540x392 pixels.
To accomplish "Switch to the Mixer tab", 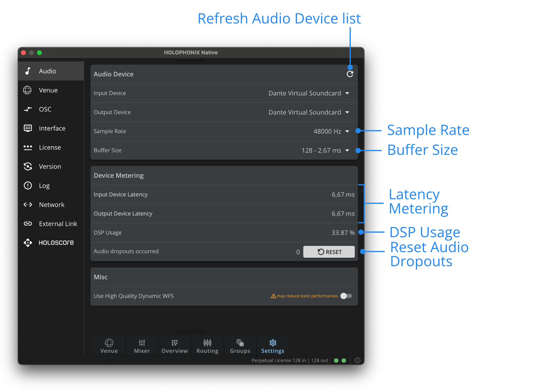I will (142, 346).
